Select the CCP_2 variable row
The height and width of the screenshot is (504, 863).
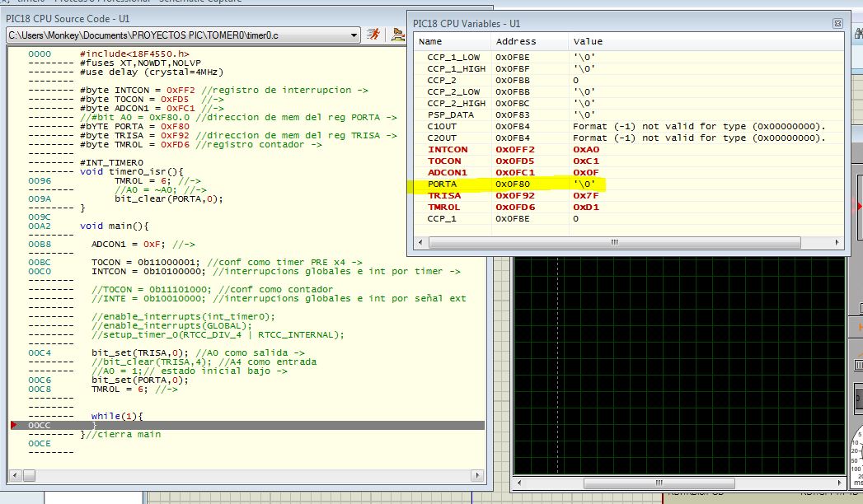629,80
